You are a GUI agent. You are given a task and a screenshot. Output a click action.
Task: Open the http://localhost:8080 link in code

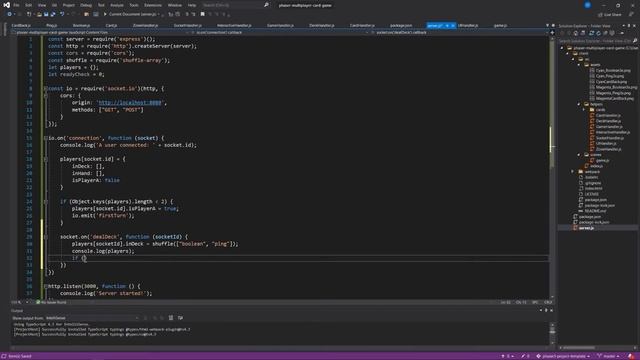click(x=130, y=103)
